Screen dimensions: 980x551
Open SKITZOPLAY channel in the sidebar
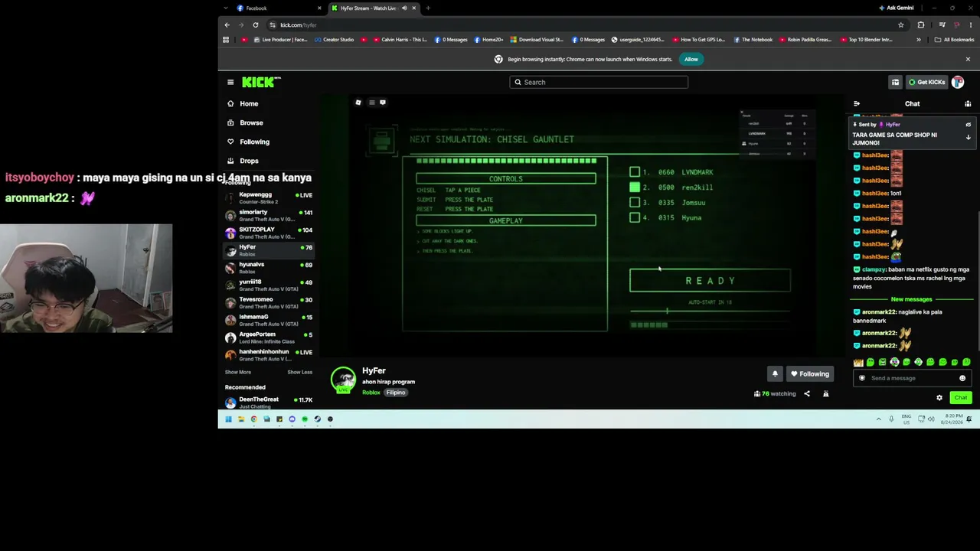[268, 233]
